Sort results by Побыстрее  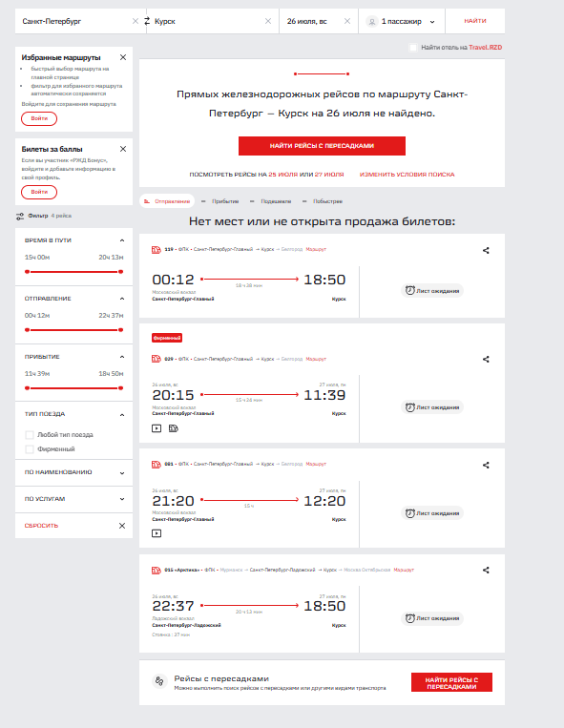(324, 201)
